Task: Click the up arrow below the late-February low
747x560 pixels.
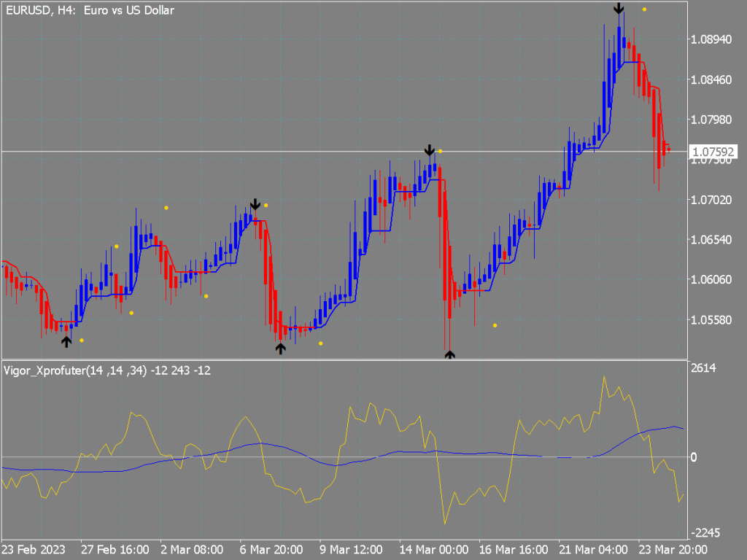Action: point(66,341)
